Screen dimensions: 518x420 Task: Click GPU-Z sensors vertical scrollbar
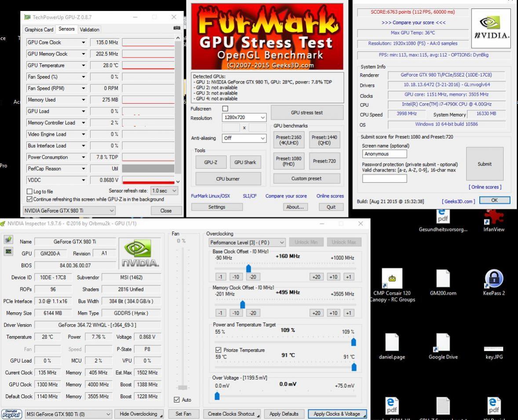tap(178, 110)
